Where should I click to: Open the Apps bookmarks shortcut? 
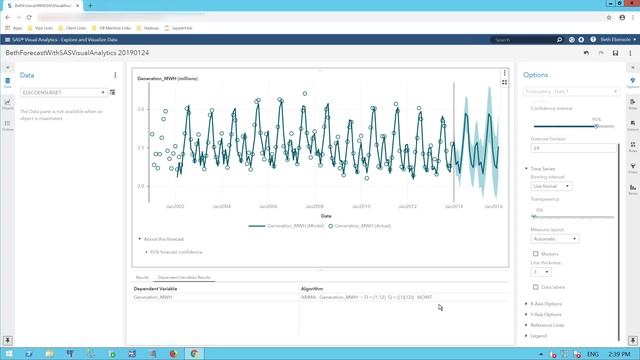tap(13, 28)
